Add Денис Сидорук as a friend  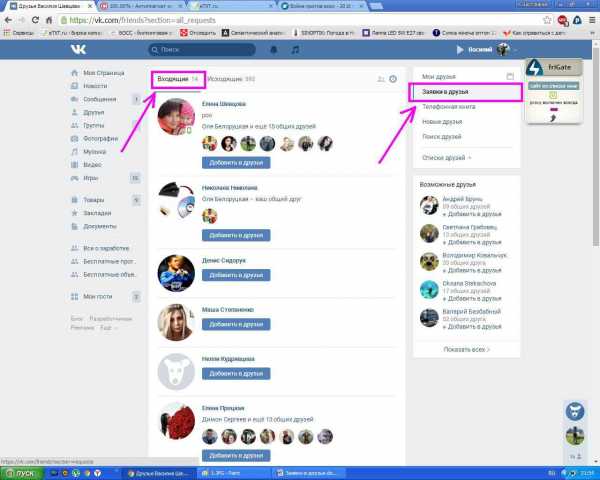[x=236, y=275]
